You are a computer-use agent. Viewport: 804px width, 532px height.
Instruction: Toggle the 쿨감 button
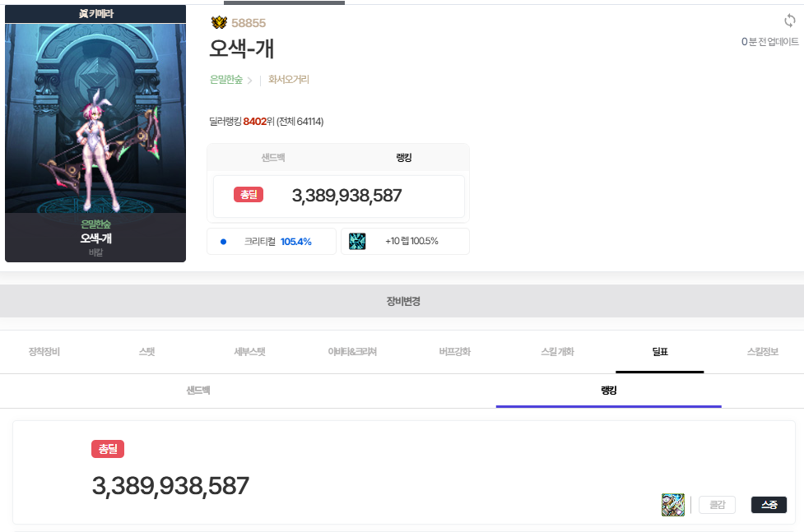point(717,505)
